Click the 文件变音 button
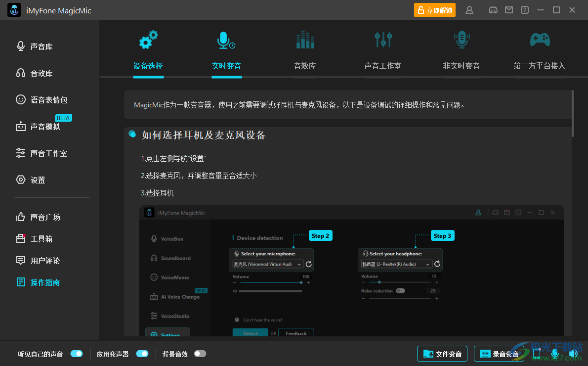588x366 pixels. pyautogui.click(x=442, y=354)
